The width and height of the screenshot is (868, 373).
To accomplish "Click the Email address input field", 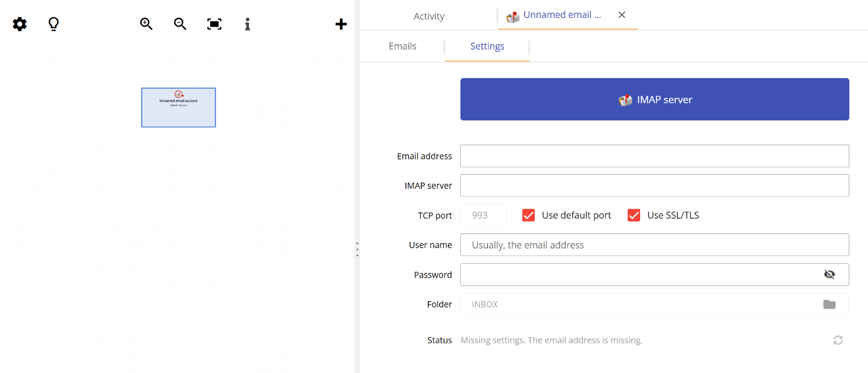I will 654,156.
